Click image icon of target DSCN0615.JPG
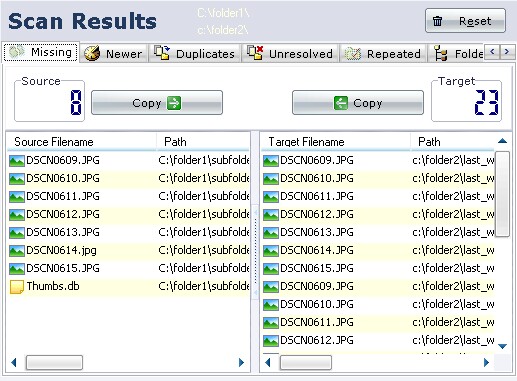Image resolution: width=517 pixels, height=381 pixels. pyautogui.click(x=271, y=269)
